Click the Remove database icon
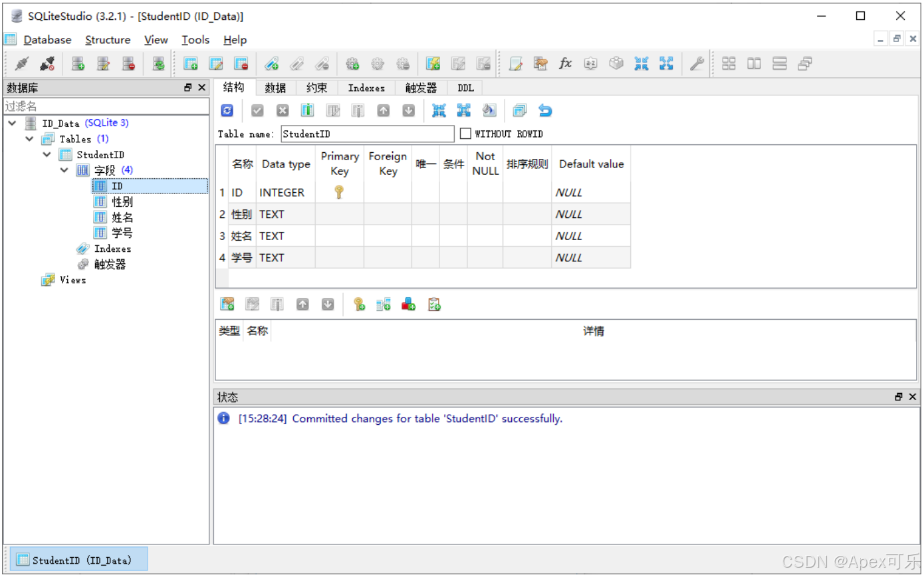The width and height of the screenshot is (924, 577). (129, 64)
